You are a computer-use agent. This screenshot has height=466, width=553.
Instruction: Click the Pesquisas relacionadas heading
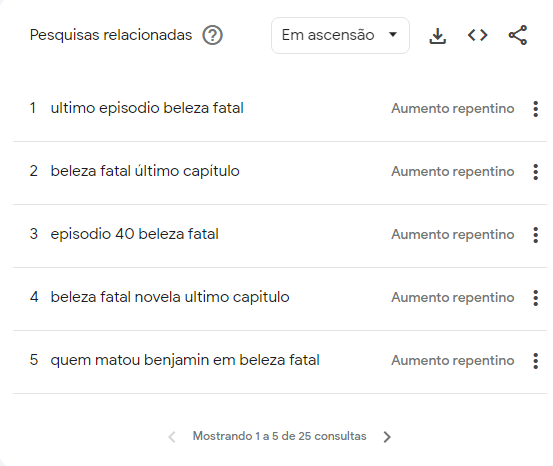tap(111, 35)
